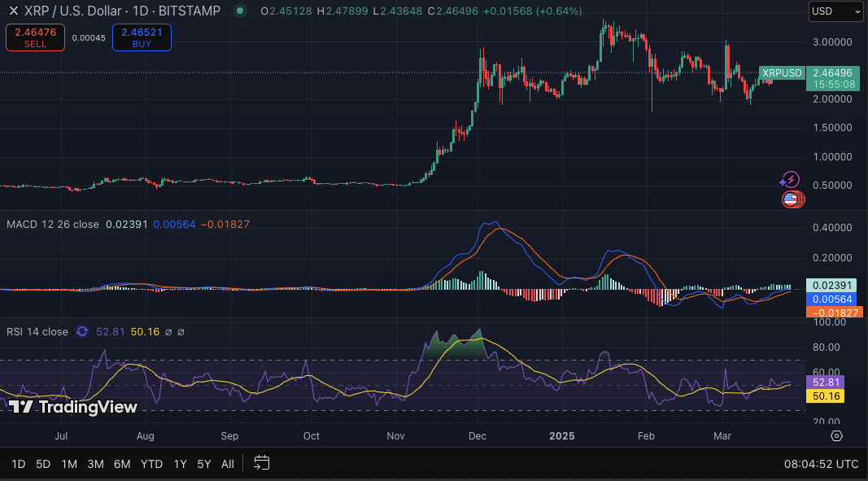Click the Dec label on time axis
This screenshot has height=481, width=868.
[478, 436]
